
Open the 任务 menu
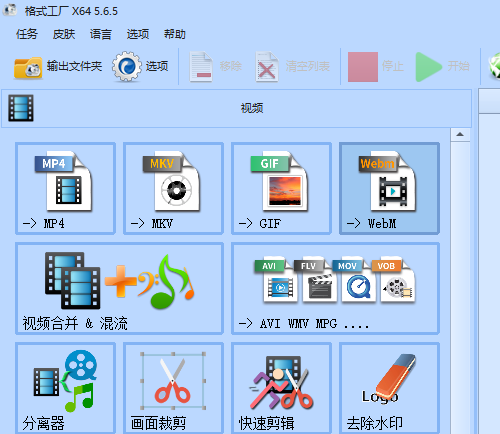point(27,34)
